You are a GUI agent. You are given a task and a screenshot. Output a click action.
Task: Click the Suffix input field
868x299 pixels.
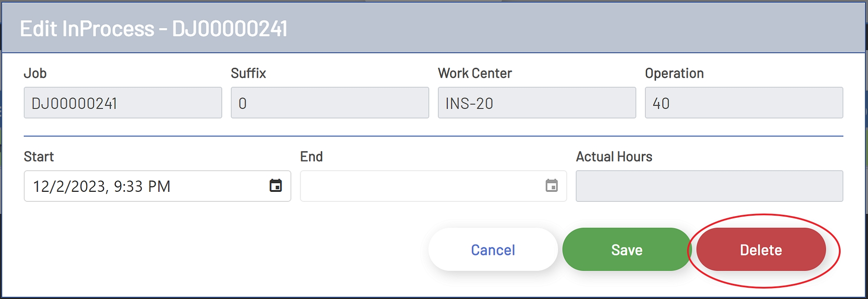point(330,103)
